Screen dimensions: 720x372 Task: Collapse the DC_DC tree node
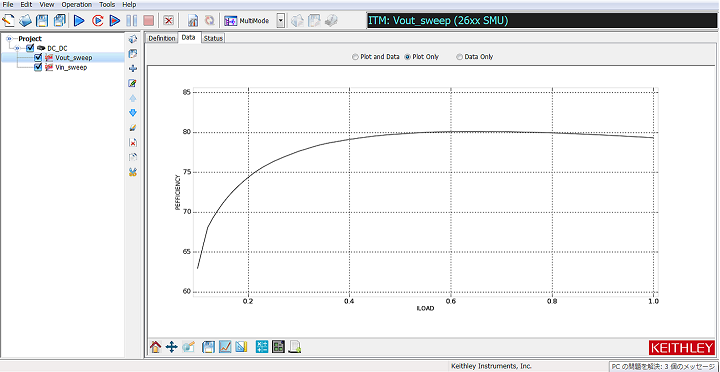(17, 48)
